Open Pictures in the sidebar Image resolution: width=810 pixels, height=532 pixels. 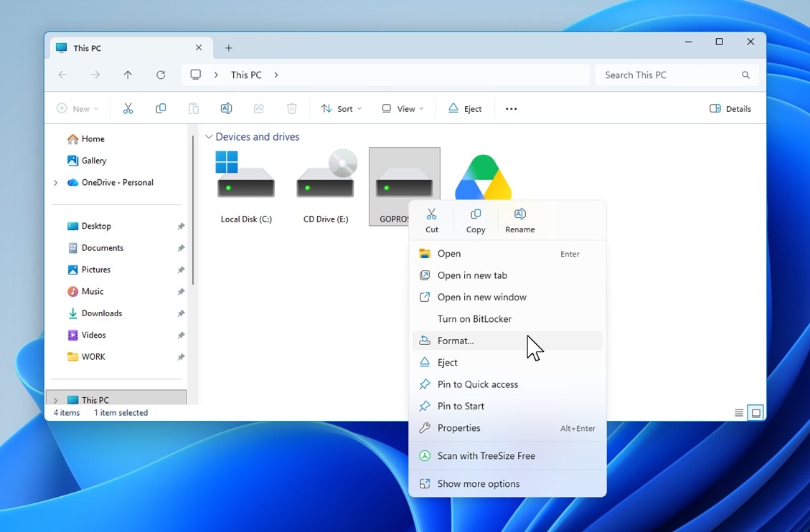tap(90, 270)
